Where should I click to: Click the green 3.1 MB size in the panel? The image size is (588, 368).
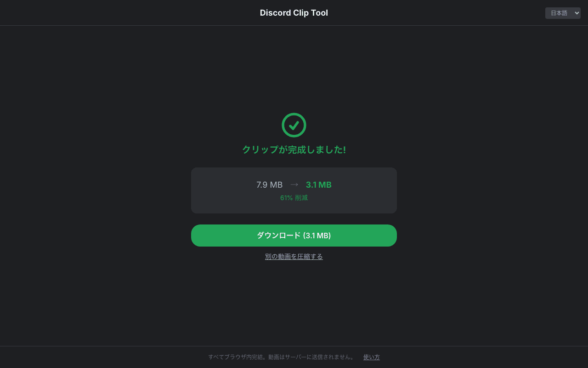[319, 185]
